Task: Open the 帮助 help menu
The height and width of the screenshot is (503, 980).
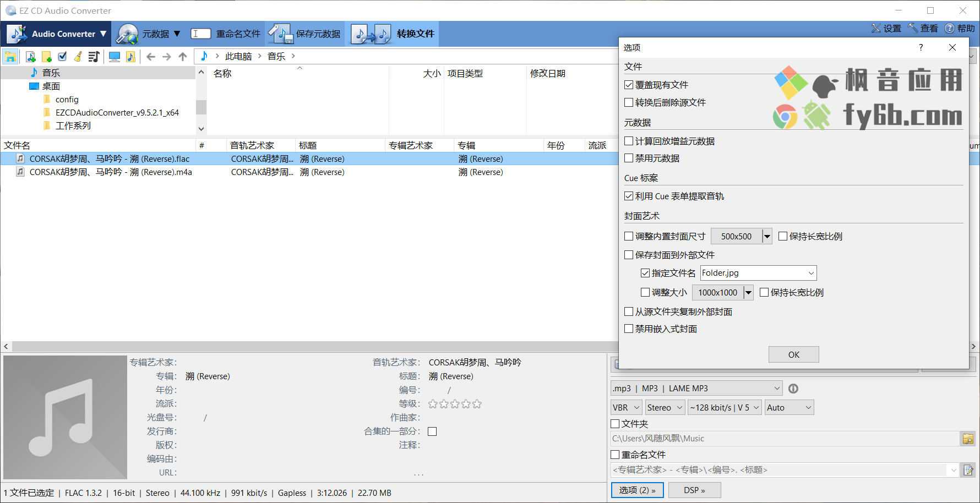Action: (960, 28)
